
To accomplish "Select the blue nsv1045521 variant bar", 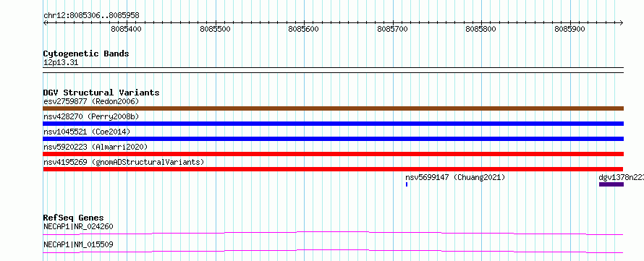I will (x=333, y=139).
